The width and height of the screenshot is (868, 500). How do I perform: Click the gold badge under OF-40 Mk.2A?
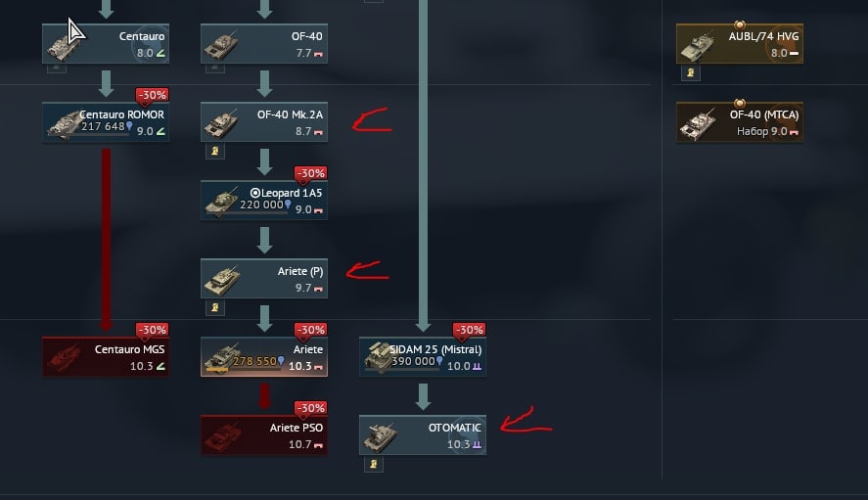click(x=215, y=151)
